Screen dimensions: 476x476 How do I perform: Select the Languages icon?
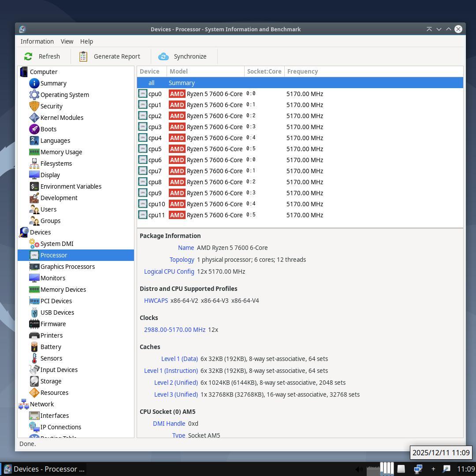34,141
